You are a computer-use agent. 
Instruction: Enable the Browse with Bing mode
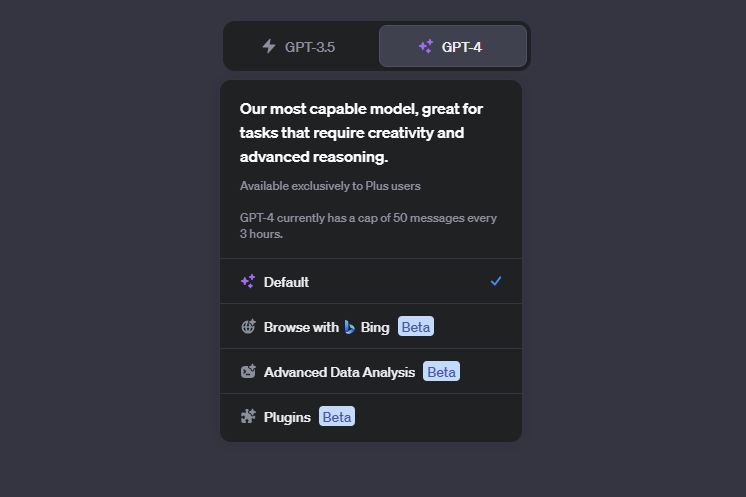click(x=371, y=327)
